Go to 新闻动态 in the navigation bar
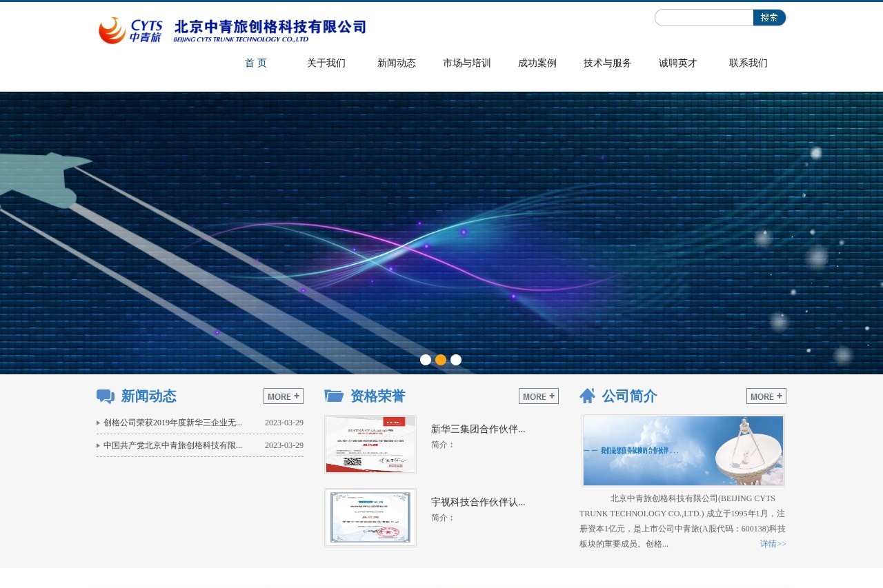 (397, 63)
